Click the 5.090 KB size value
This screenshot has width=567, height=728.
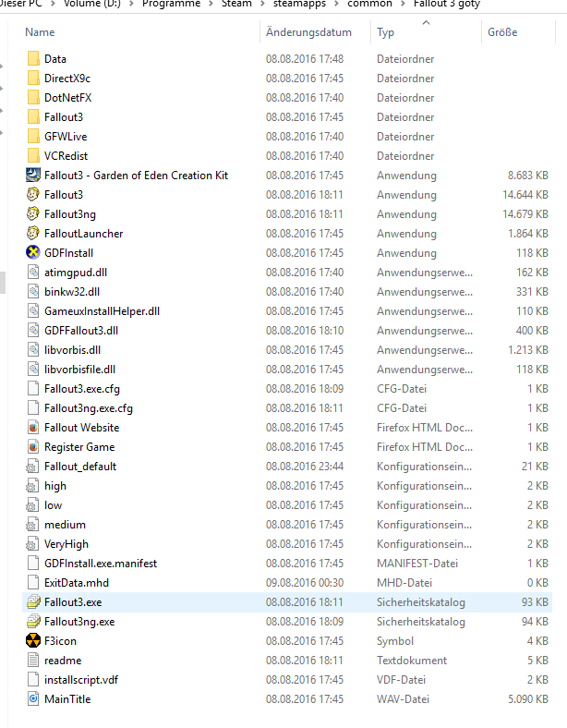(528, 699)
